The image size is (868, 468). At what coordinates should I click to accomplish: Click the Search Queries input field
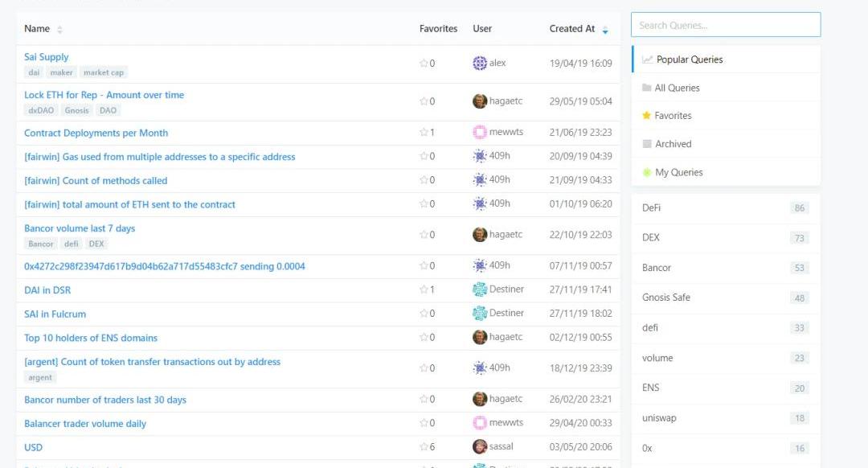point(725,25)
